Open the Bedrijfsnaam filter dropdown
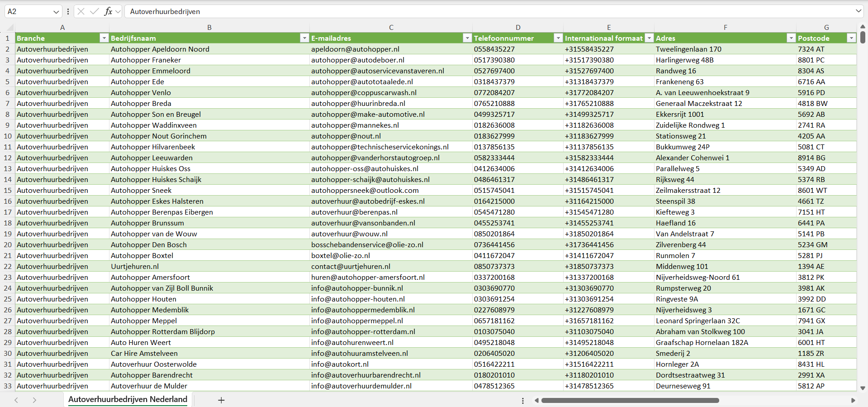 (x=304, y=38)
